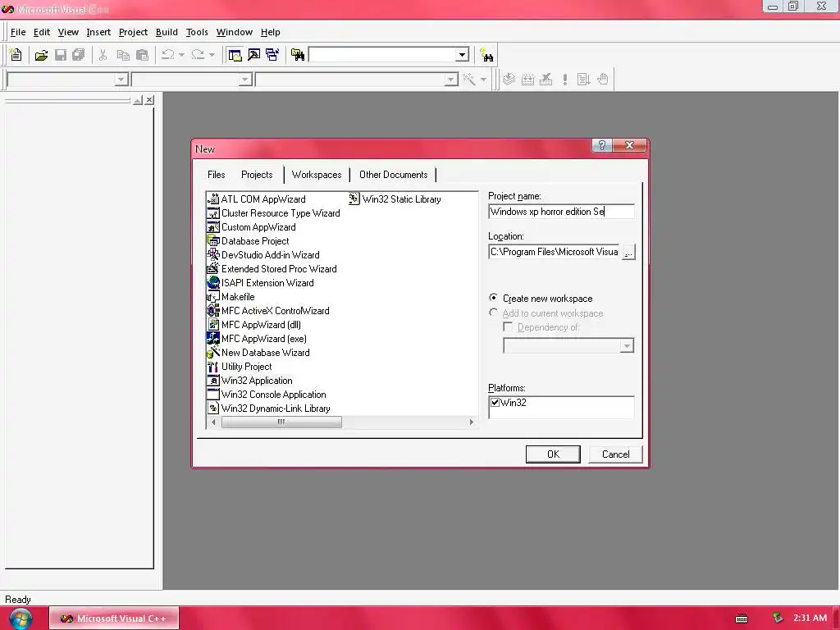Select the Create new workspace radio button
The width and height of the screenshot is (840, 630).
click(493, 298)
